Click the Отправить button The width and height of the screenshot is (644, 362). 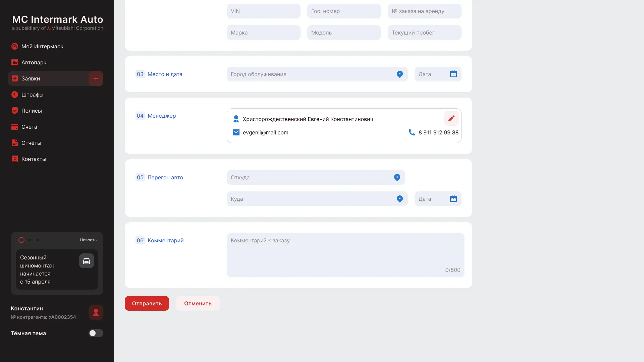147,303
